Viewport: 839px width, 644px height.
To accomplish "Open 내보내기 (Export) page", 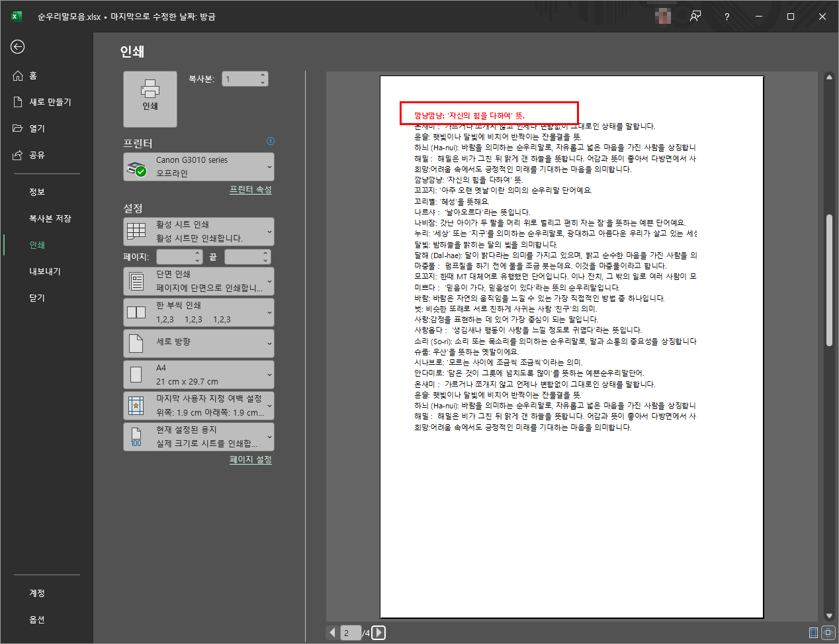I will (x=46, y=271).
